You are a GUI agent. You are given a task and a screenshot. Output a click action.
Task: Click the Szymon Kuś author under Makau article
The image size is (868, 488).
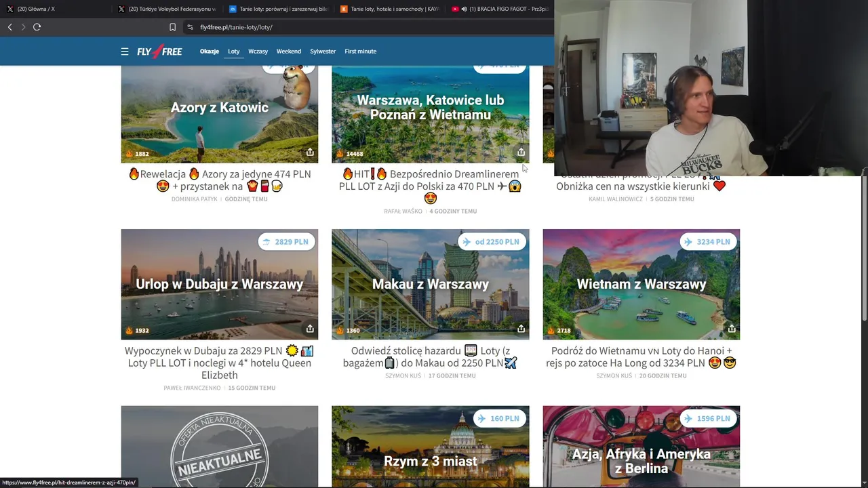[x=404, y=376]
